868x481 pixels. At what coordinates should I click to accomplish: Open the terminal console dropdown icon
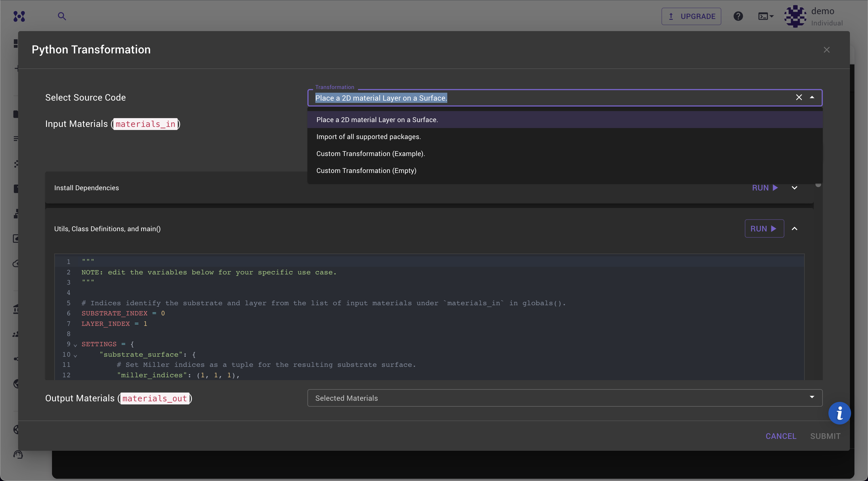[x=765, y=16]
